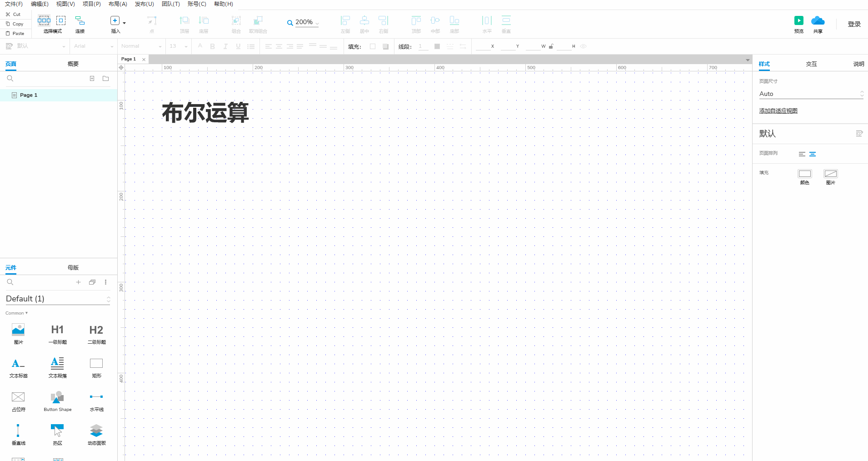Select left page alignment under 页面排列
This screenshot has height=461, width=868.
tap(802, 154)
